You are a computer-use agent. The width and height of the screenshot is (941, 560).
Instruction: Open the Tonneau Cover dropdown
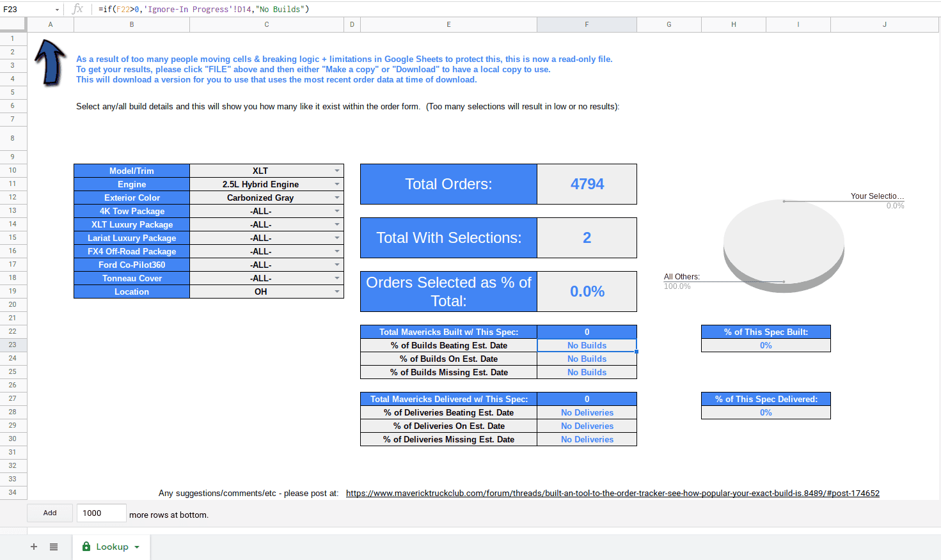[337, 278]
